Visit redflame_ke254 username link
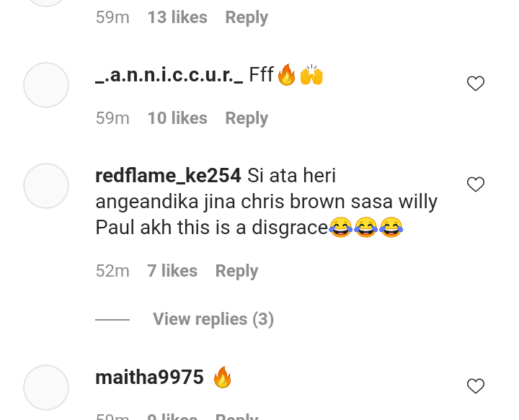Viewport: 519px width, 420px height. 168,176
